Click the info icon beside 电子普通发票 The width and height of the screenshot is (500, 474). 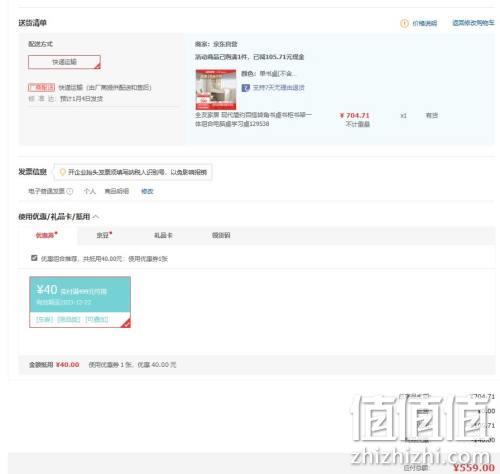(70, 191)
